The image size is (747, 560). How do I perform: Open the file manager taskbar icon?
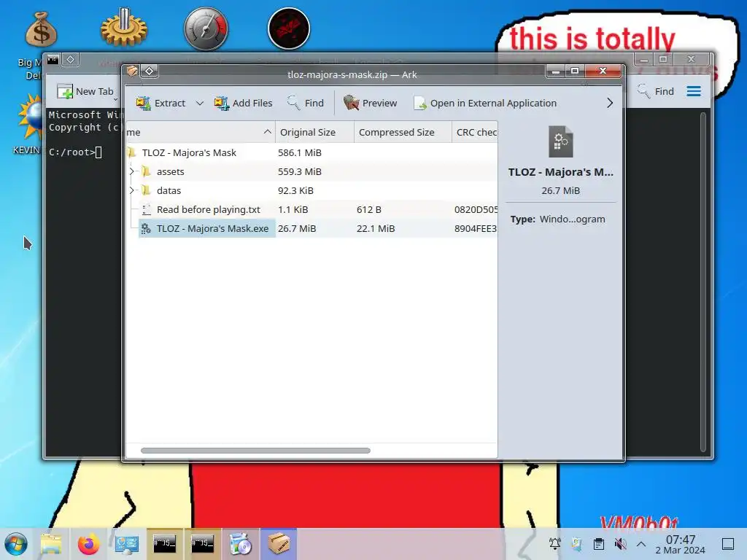(51, 544)
